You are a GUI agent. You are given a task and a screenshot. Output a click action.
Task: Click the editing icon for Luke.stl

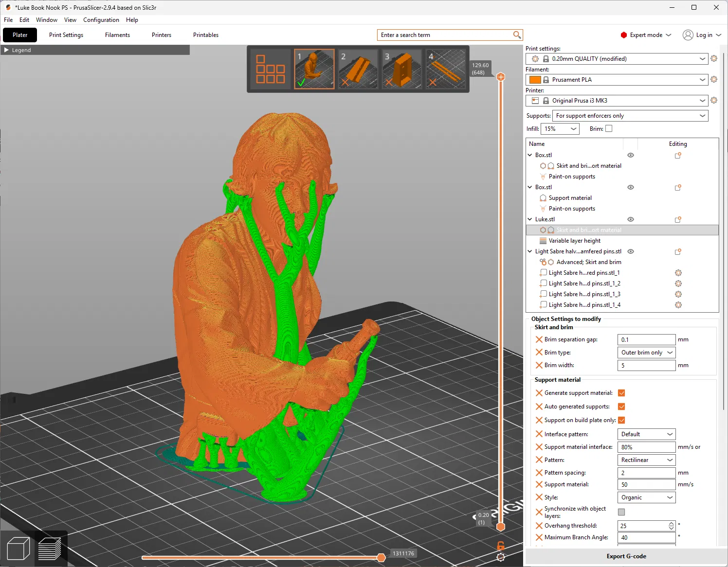[x=678, y=220]
